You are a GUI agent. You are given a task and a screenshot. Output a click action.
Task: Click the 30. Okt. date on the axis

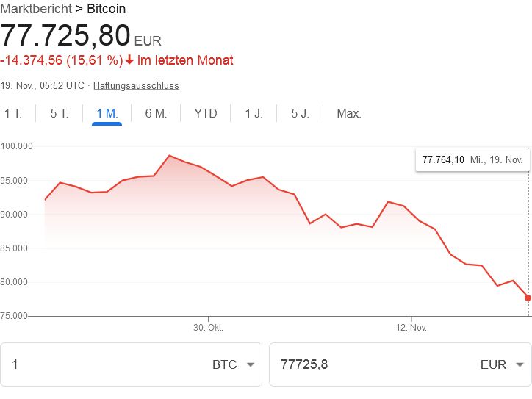click(206, 327)
